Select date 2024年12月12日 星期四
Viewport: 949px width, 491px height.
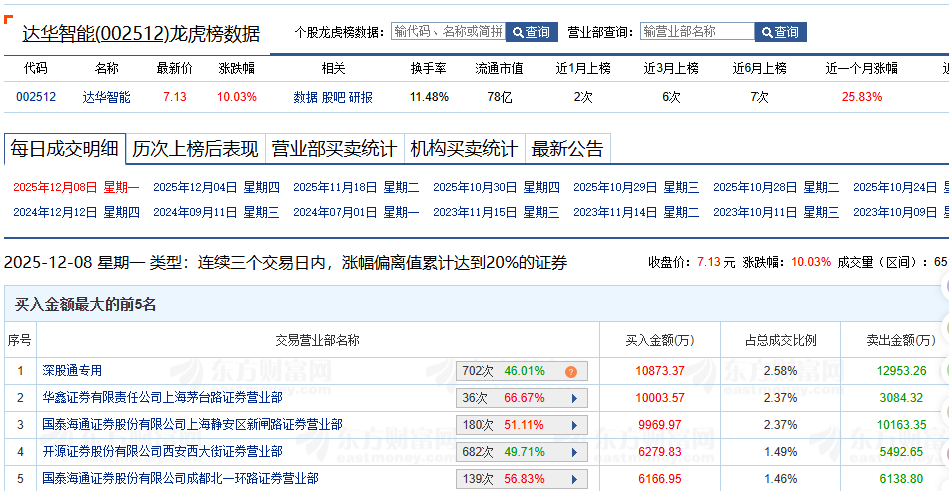(x=76, y=213)
